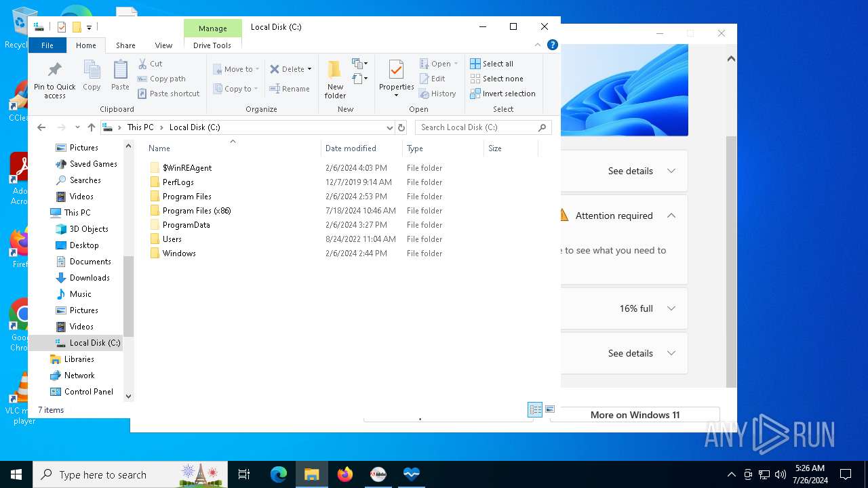Open the History command
Image resolution: width=868 pixels, height=488 pixels.
point(437,94)
